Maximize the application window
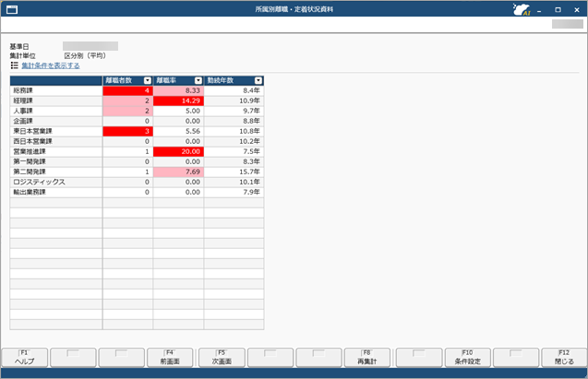The image size is (588, 379). point(558,10)
